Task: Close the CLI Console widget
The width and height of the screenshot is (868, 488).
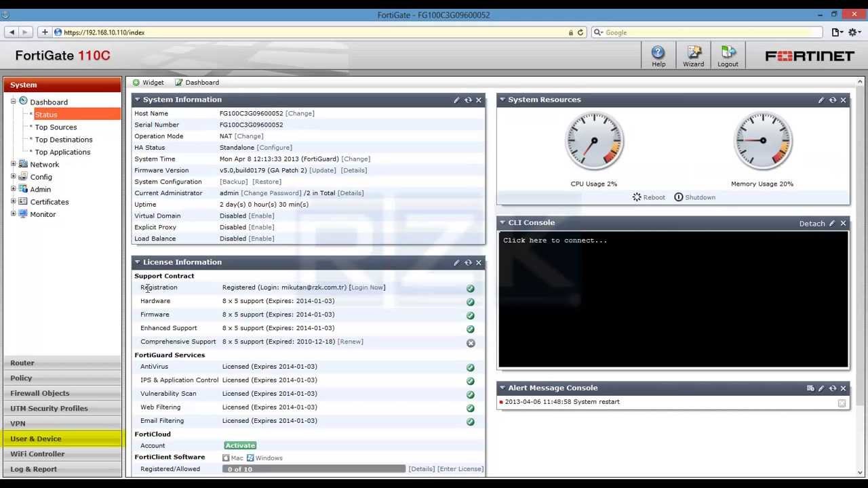Action: 844,223
